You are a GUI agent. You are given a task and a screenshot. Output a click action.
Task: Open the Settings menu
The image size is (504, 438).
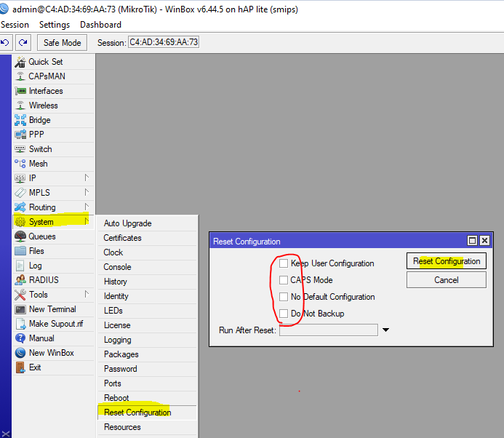pos(55,25)
